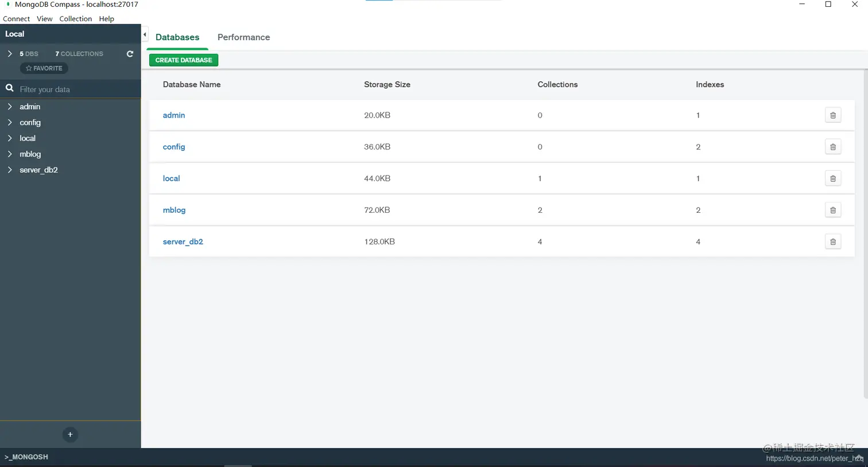Screen dimensions: 868x467
Task: Click the Create Database button
Action: click(x=184, y=60)
